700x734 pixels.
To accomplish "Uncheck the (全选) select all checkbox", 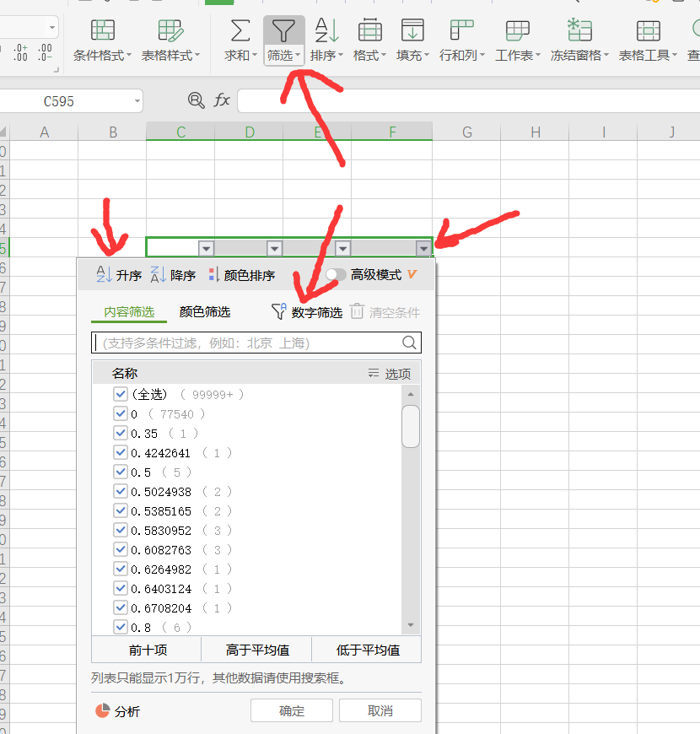I will (121, 394).
